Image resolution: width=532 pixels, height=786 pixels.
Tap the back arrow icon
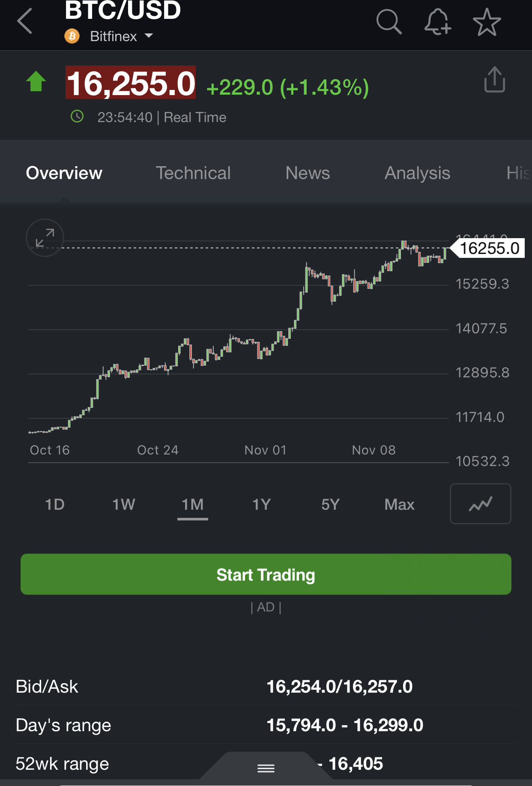click(25, 21)
